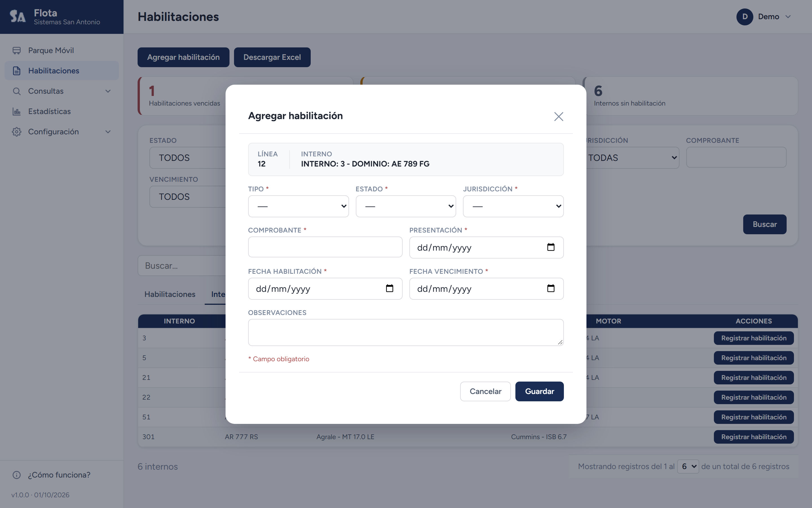Screen dimensions: 812x508
Task: Open the Jurisdicción dropdown in dialog
Action: coord(513,206)
